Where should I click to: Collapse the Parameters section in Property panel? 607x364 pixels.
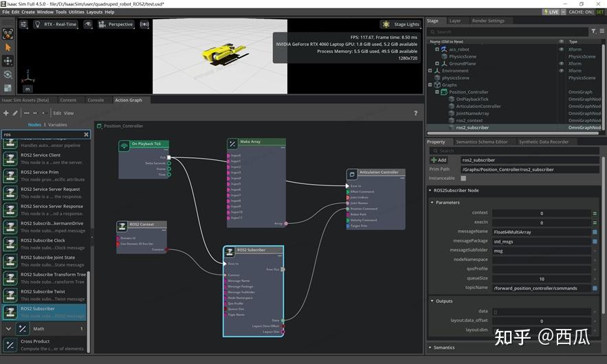pyautogui.click(x=432, y=203)
